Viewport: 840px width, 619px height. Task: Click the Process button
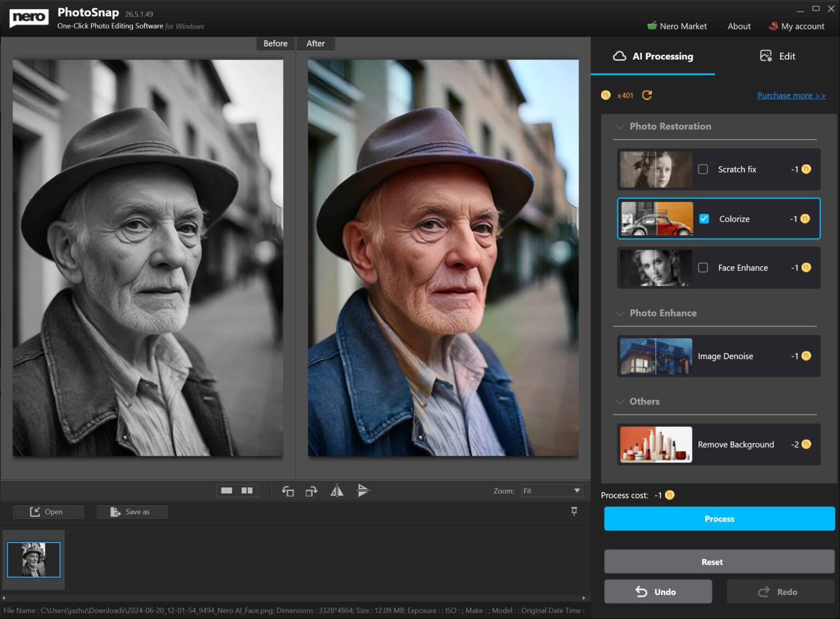click(719, 518)
